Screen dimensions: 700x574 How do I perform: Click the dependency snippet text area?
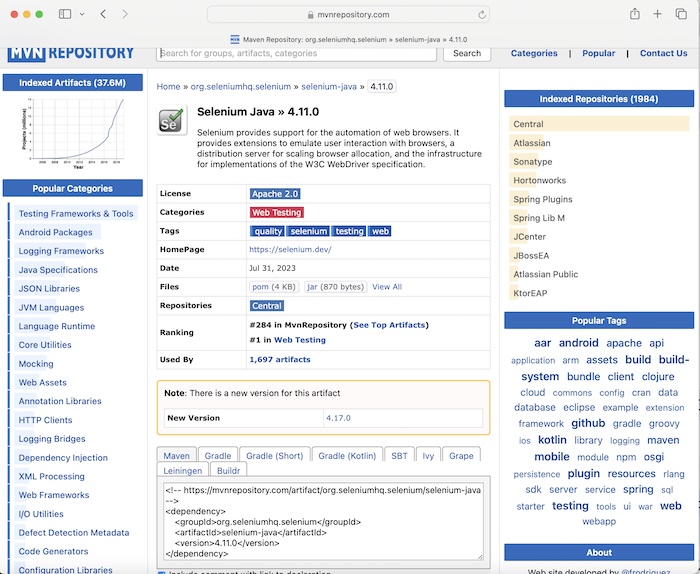324,520
